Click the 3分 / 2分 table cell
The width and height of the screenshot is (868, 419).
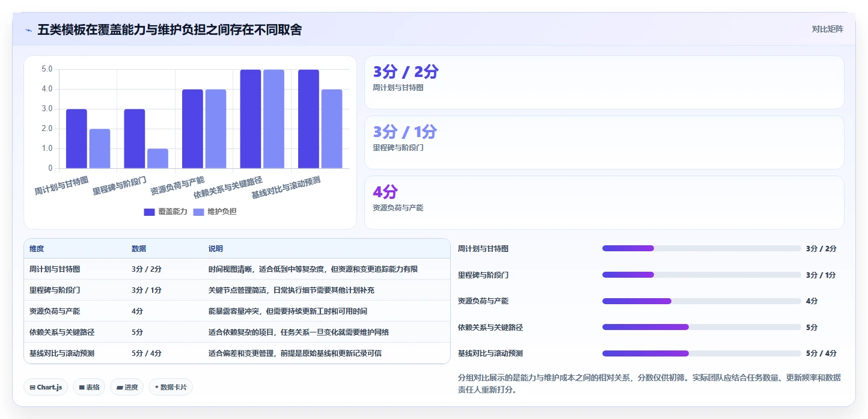click(147, 269)
